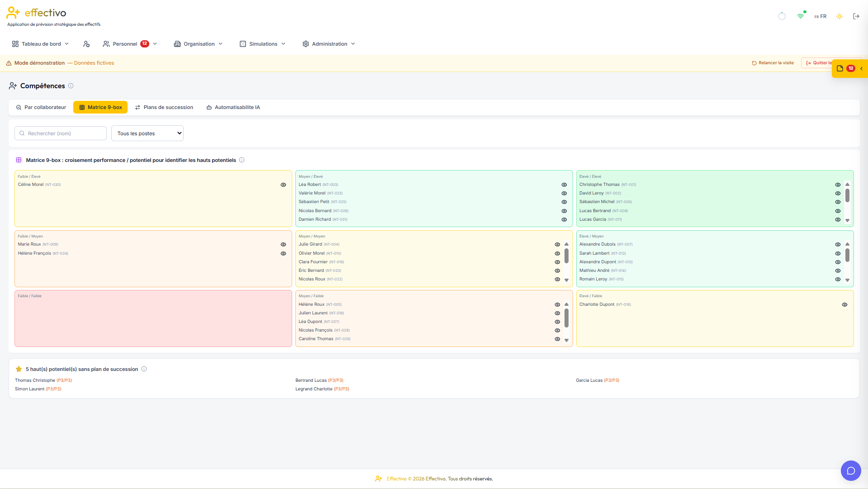868x489 pixels.
Task: Toggle the sun light-theme icon
Action: pos(840,16)
